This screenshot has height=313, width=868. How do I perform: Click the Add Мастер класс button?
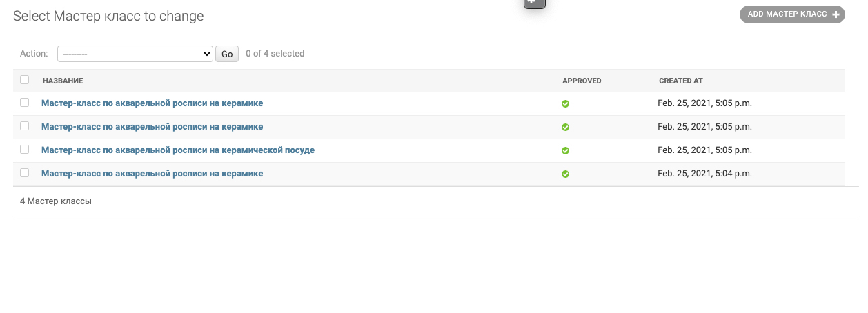(792, 14)
